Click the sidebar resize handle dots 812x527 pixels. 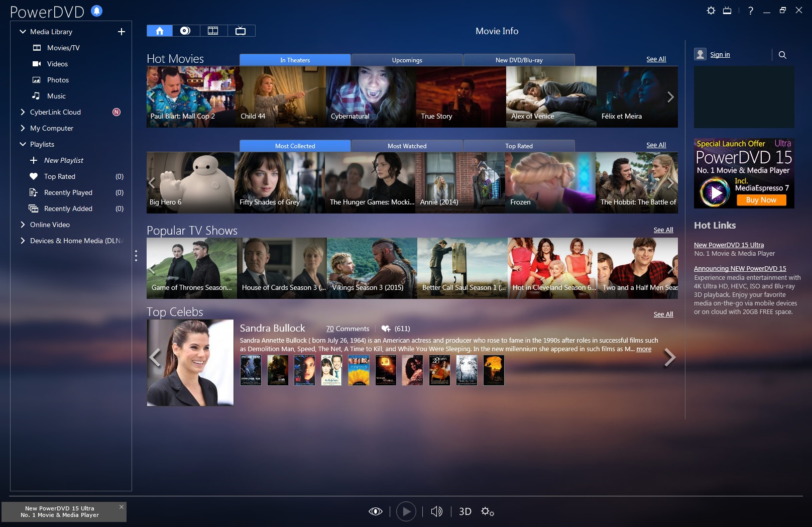[x=136, y=256]
